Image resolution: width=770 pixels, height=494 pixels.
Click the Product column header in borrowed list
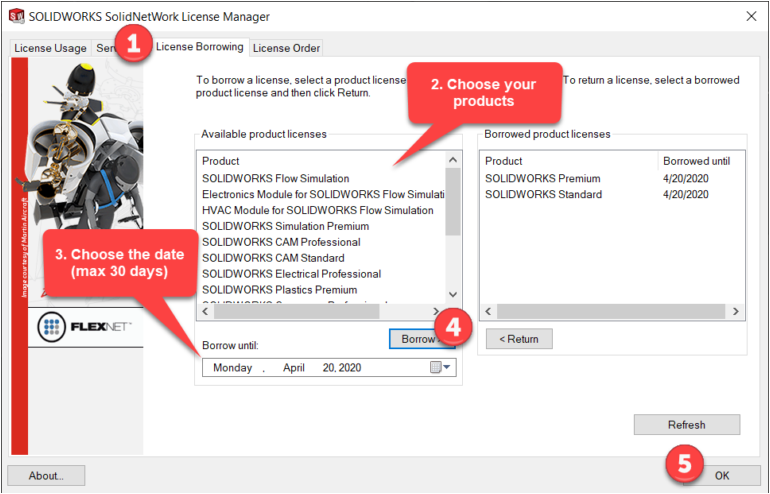569,161
